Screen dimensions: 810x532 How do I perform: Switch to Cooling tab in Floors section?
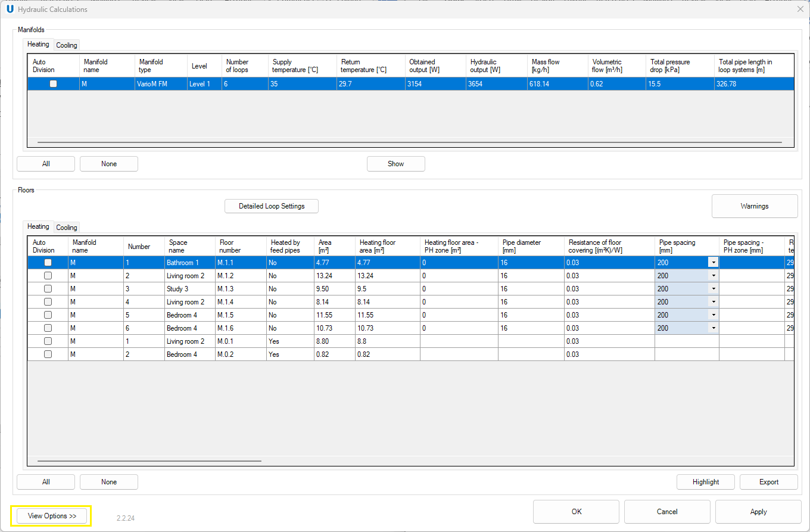coord(67,228)
